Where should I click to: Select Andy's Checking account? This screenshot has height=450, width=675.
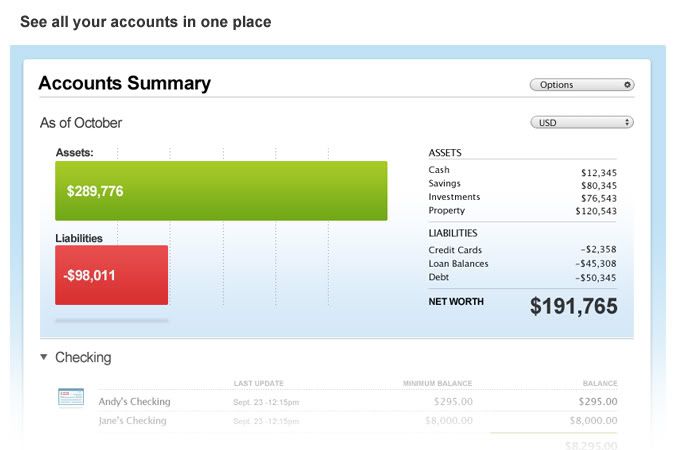point(135,402)
